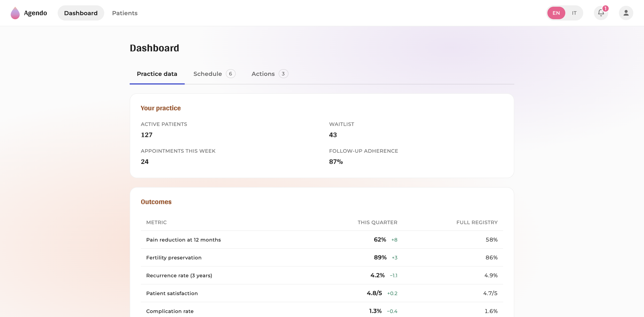Open the Actions tab
Image resolution: width=644 pixels, height=317 pixels.
tap(270, 74)
